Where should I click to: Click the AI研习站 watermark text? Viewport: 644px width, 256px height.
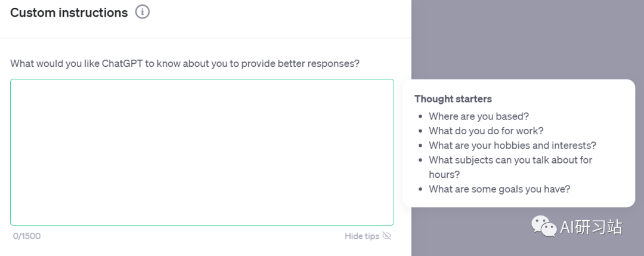592,227
